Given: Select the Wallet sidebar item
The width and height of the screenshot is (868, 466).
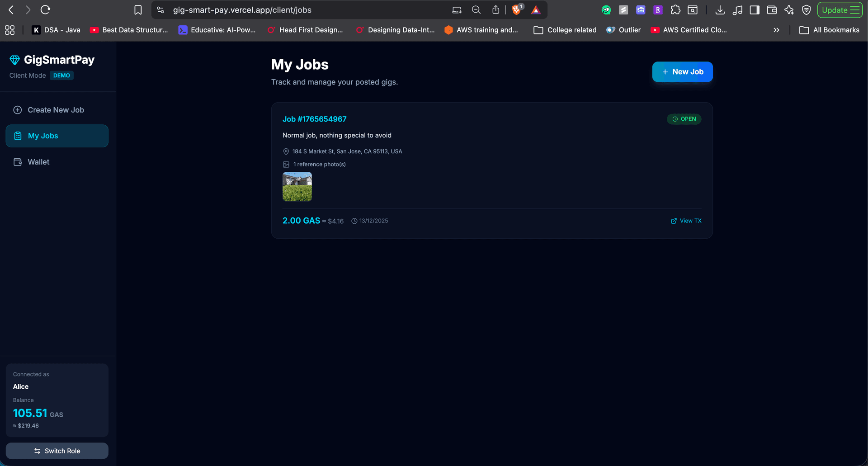Looking at the screenshot, I should tap(38, 162).
